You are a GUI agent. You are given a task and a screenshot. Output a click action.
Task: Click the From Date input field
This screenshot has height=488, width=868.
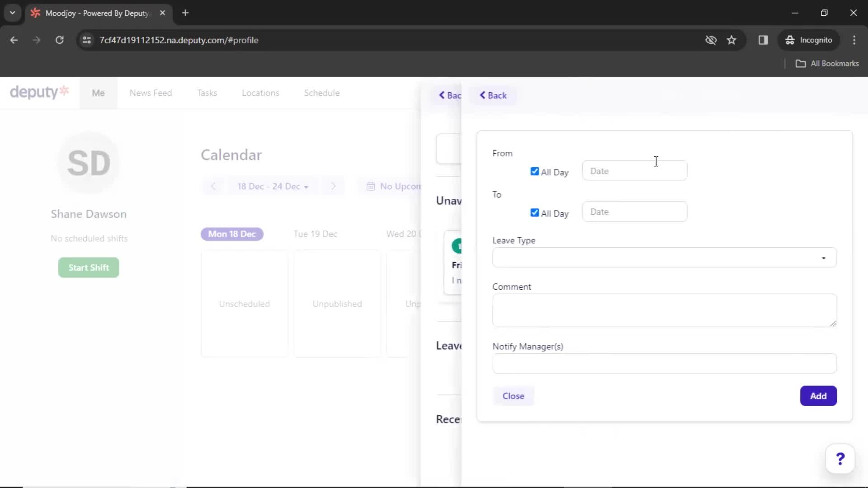[633, 171]
